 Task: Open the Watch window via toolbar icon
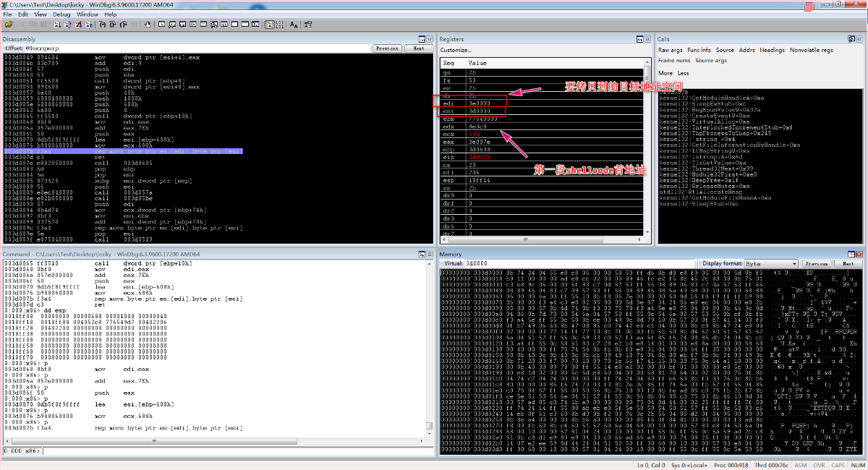172,25
